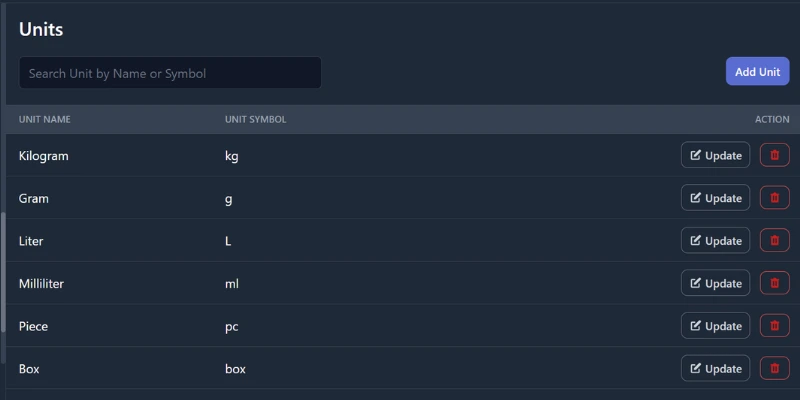Remove the Liter unit using trash icon

pos(774,241)
